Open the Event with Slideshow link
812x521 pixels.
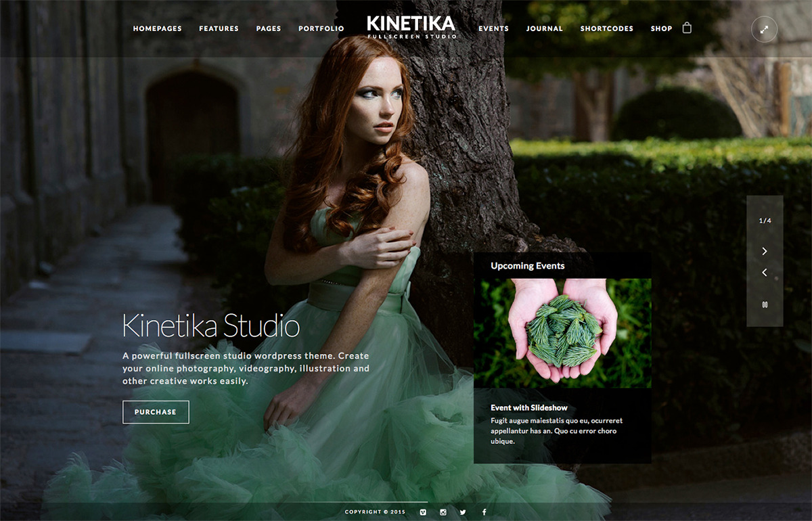tap(529, 407)
